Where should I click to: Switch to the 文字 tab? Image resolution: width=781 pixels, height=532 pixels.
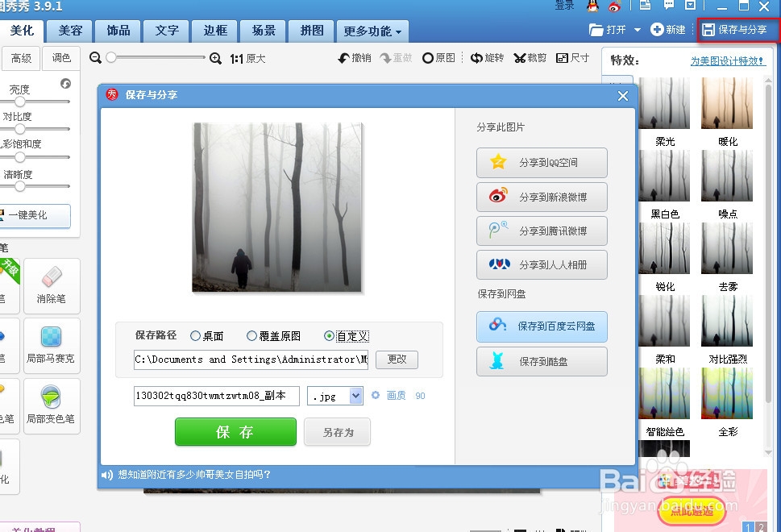(x=167, y=31)
